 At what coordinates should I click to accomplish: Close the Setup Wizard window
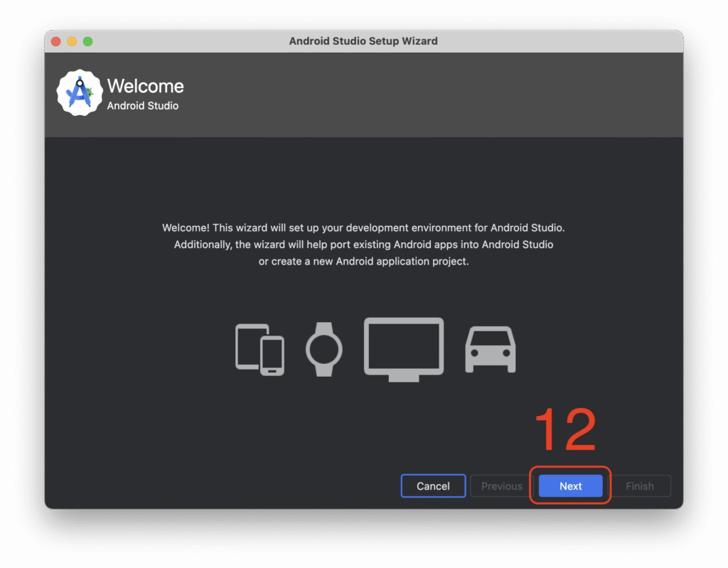pos(55,41)
